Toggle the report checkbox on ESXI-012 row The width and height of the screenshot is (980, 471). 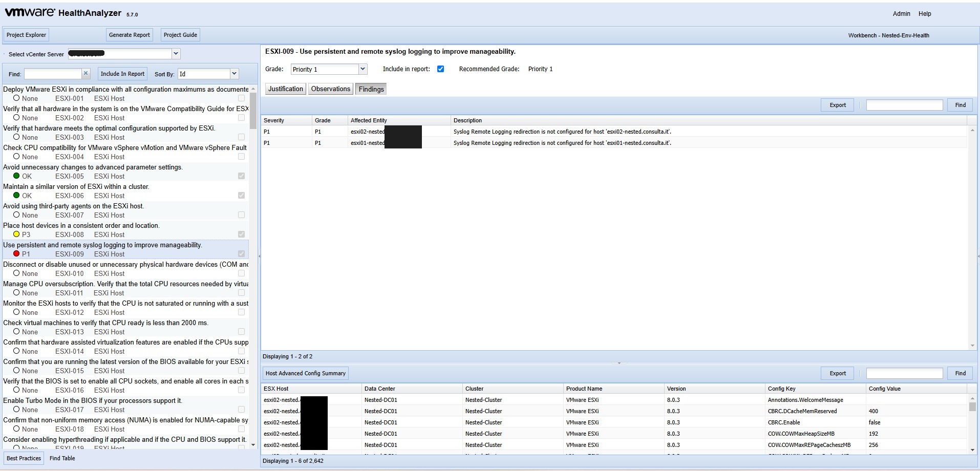[x=241, y=312]
